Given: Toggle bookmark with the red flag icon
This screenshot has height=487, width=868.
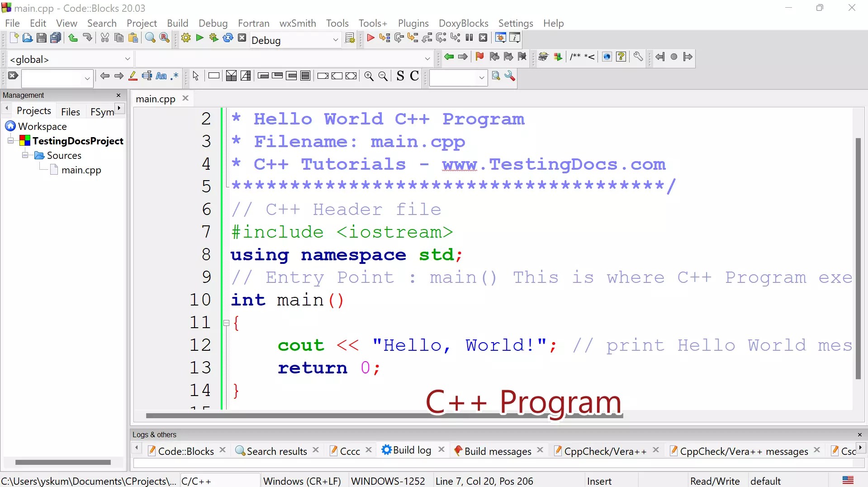Looking at the screenshot, I should 479,57.
